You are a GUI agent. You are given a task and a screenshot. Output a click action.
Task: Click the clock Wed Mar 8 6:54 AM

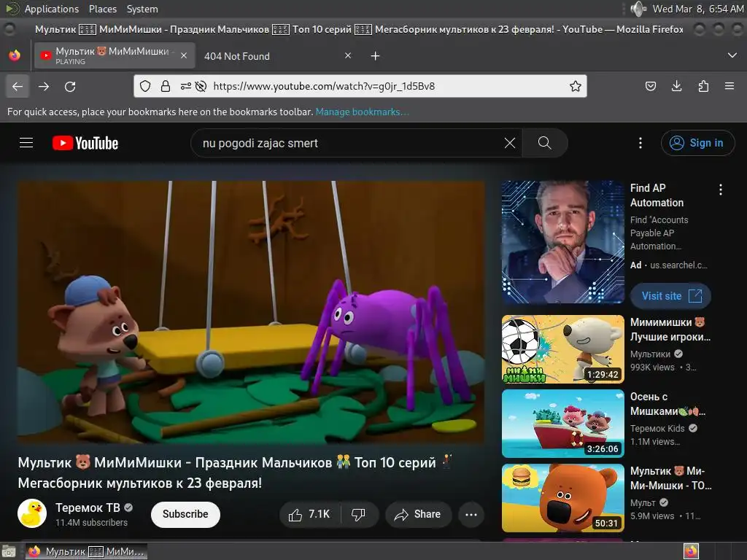pos(697,9)
